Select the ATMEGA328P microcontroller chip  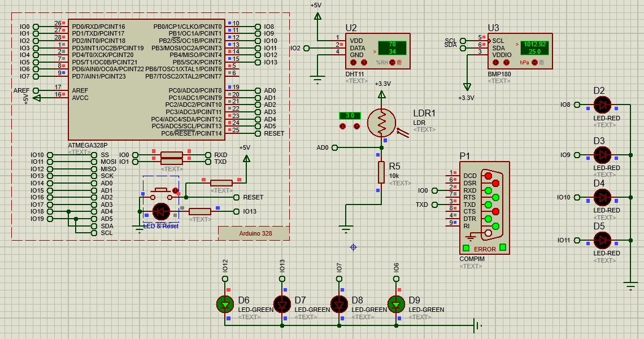coord(147,79)
